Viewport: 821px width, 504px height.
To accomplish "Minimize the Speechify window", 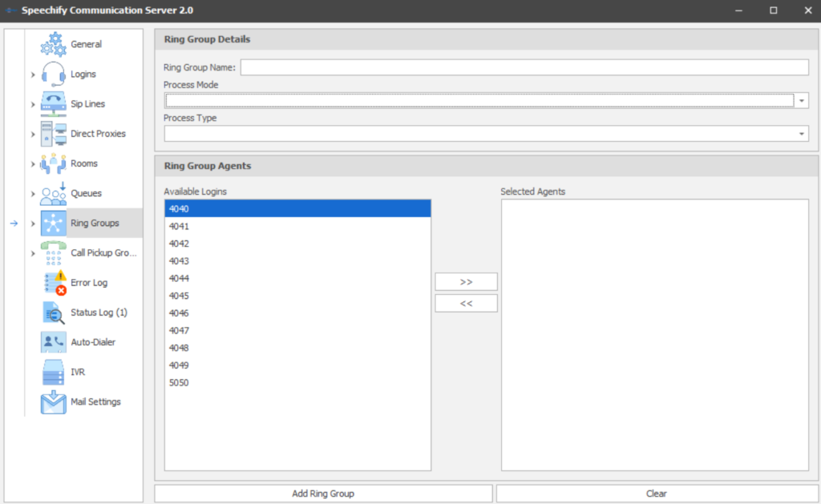I will click(738, 10).
